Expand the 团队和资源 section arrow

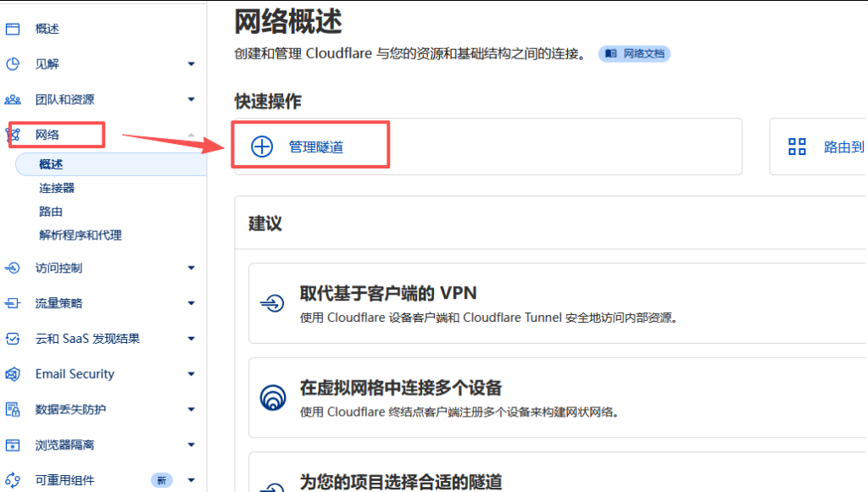pos(191,99)
